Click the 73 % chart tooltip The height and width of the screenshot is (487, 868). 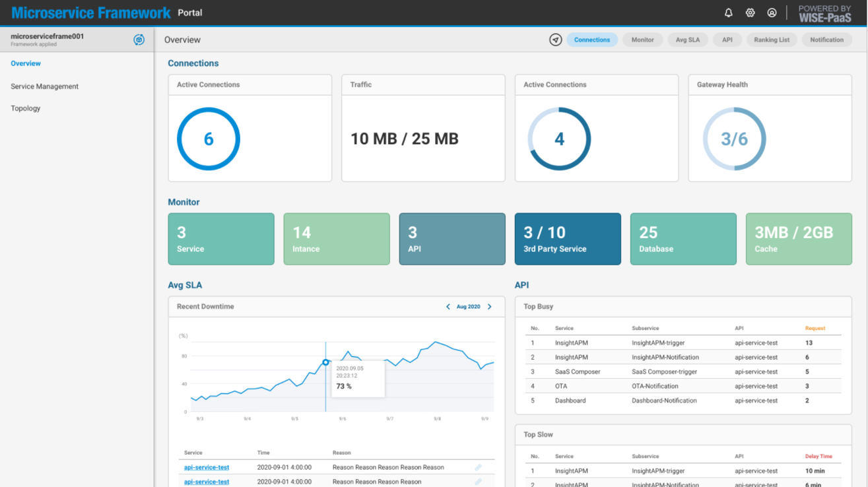357,378
